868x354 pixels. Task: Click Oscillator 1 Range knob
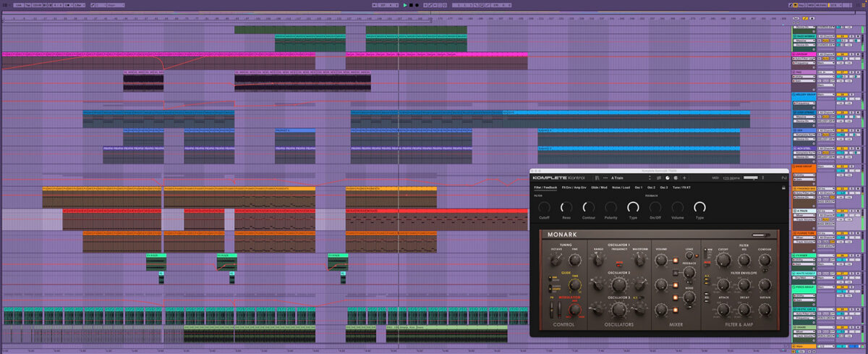click(597, 260)
